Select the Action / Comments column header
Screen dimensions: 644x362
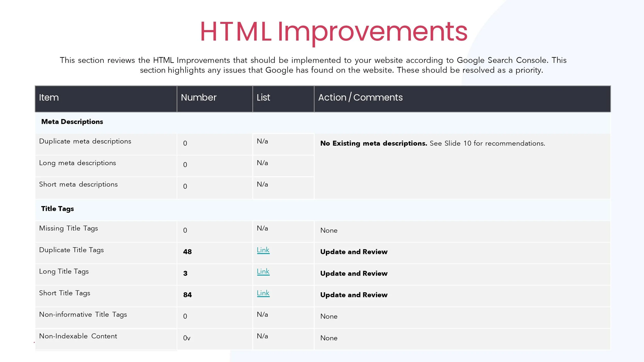click(x=360, y=98)
